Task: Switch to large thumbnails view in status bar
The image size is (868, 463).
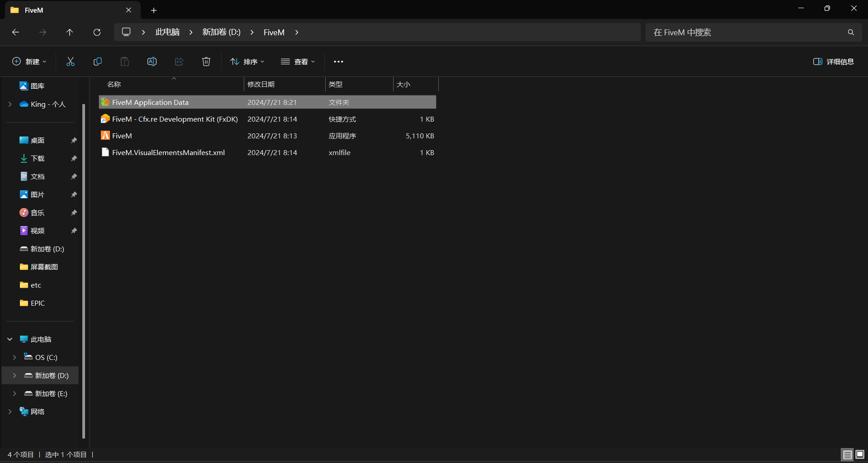Action: [x=860, y=454]
